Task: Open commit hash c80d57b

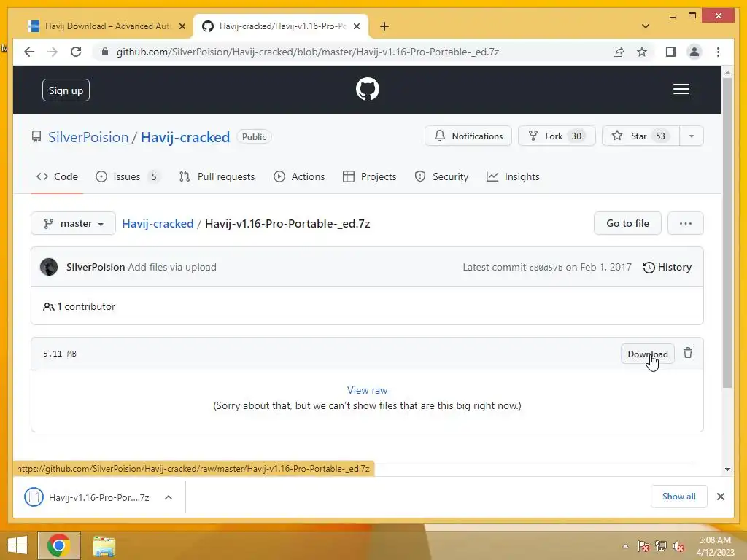Action: [x=546, y=268]
